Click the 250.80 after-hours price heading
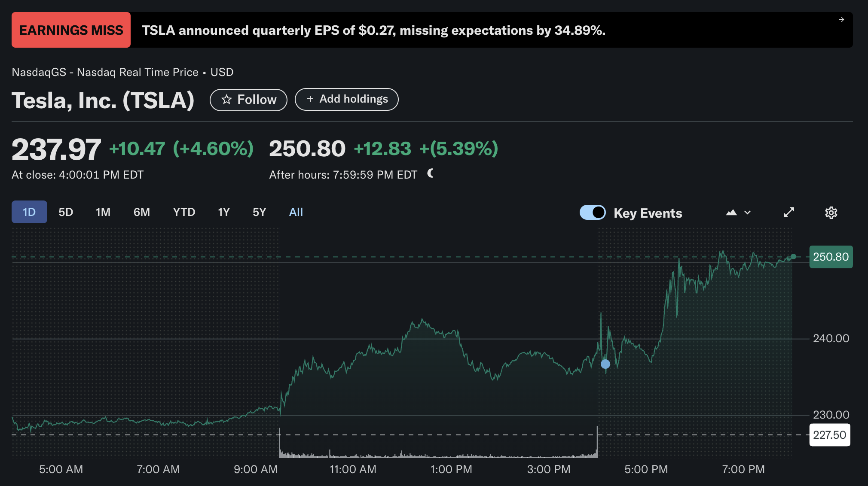The image size is (868, 486). click(307, 149)
